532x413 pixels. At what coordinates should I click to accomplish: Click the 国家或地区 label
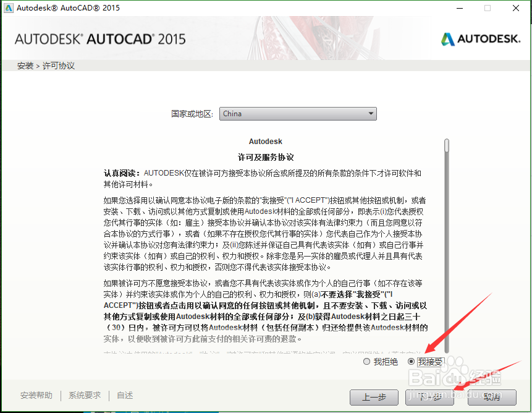192,114
